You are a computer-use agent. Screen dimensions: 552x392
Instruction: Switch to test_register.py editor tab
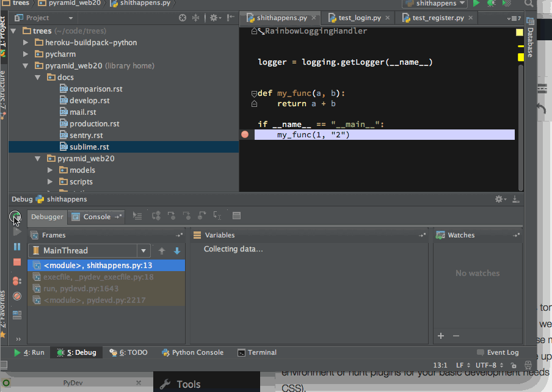click(438, 18)
